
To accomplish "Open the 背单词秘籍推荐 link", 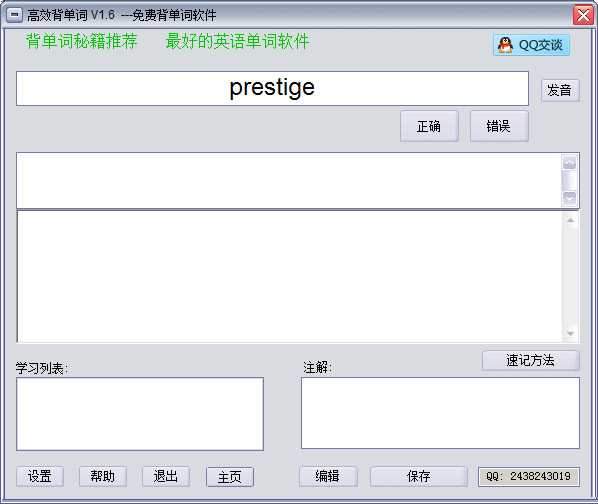I will [x=81, y=41].
